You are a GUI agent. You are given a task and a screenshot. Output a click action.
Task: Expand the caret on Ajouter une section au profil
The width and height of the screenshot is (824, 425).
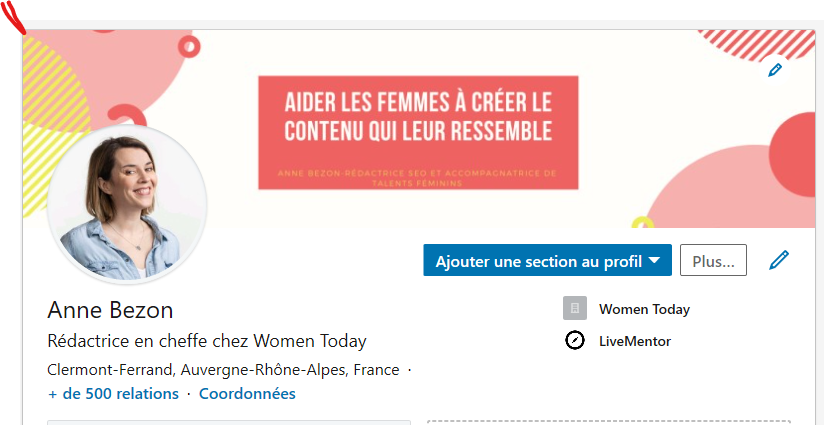point(655,261)
